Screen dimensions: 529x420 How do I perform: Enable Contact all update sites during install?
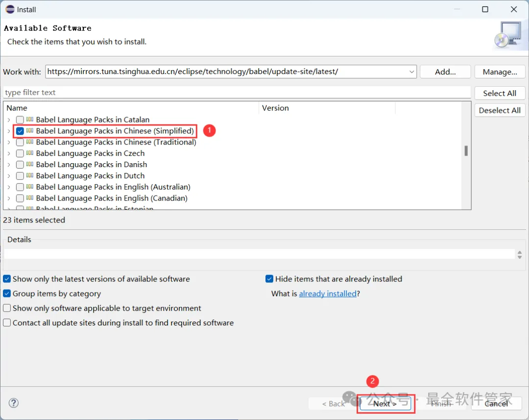click(7, 322)
